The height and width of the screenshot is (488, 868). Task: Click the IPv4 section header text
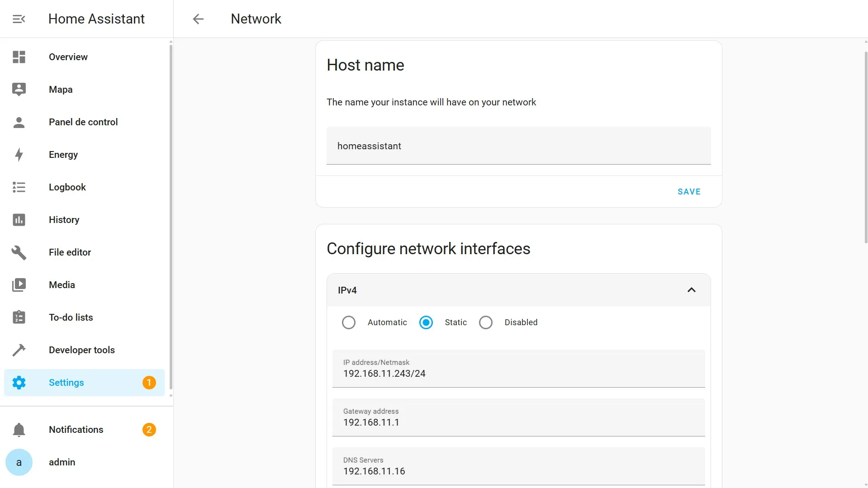point(347,290)
